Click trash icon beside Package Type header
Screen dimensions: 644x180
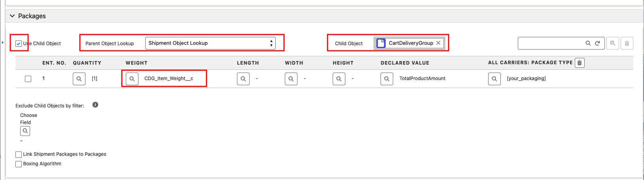click(580, 63)
